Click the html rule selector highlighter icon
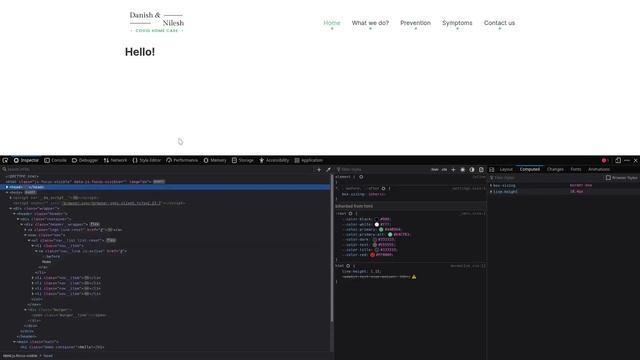 pos(348,266)
